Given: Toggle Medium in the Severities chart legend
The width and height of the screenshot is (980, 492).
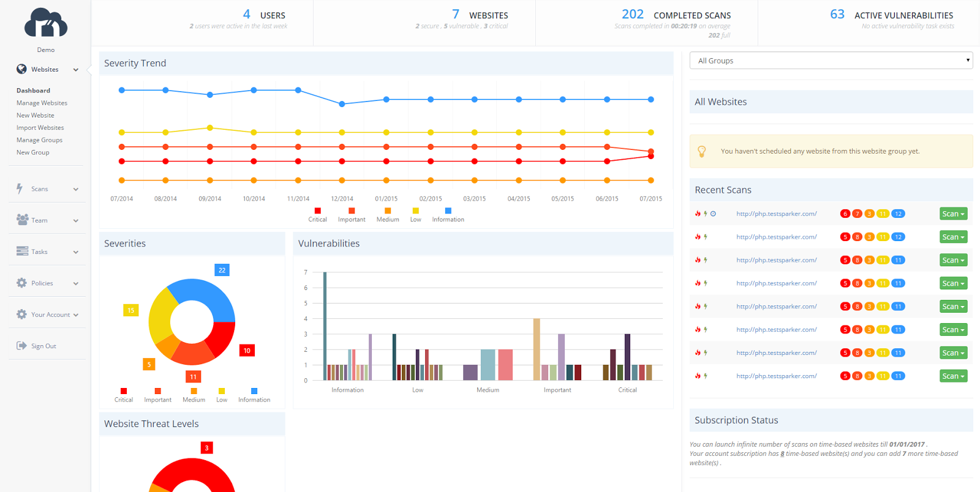Looking at the screenshot, I should click(194, 395).
